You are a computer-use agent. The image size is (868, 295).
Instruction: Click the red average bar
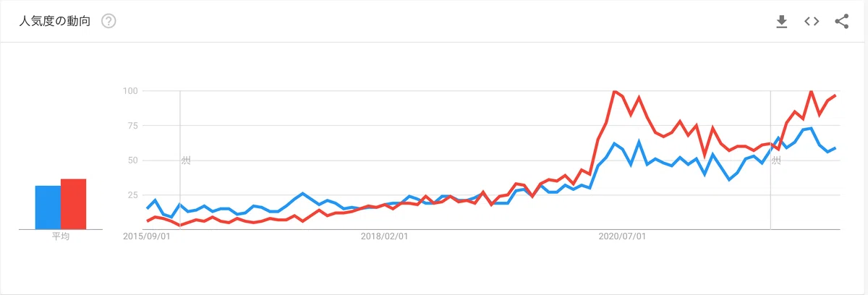tap(73, 204)
